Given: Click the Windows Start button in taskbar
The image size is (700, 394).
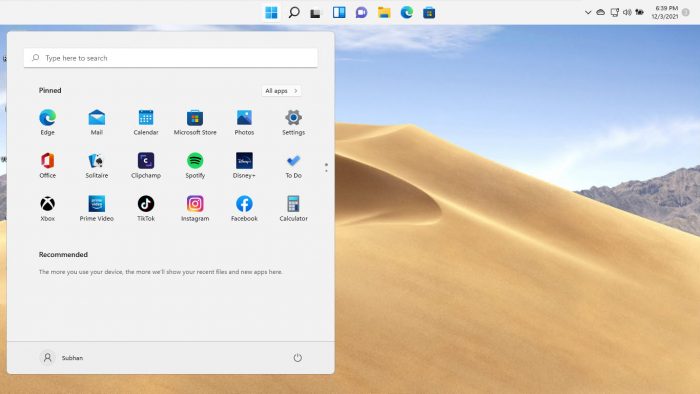Looking at the screenshot, I should click(271, 12).
